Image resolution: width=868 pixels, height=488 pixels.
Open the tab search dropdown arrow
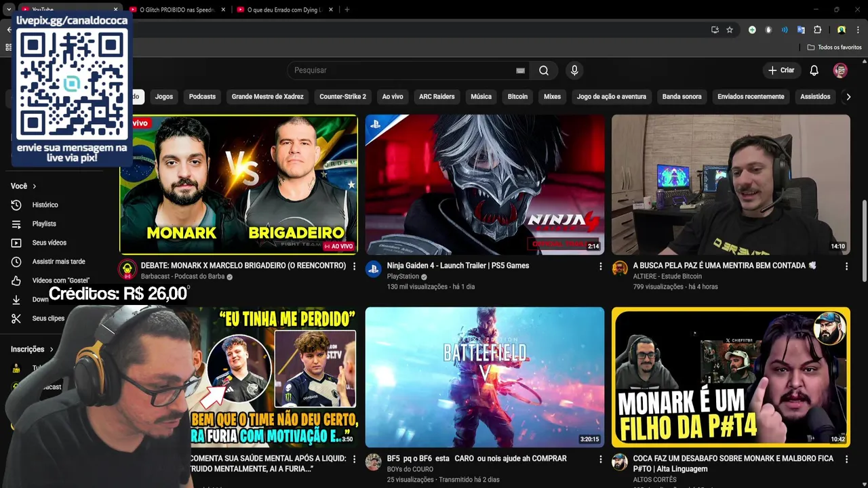pos(8,9)
